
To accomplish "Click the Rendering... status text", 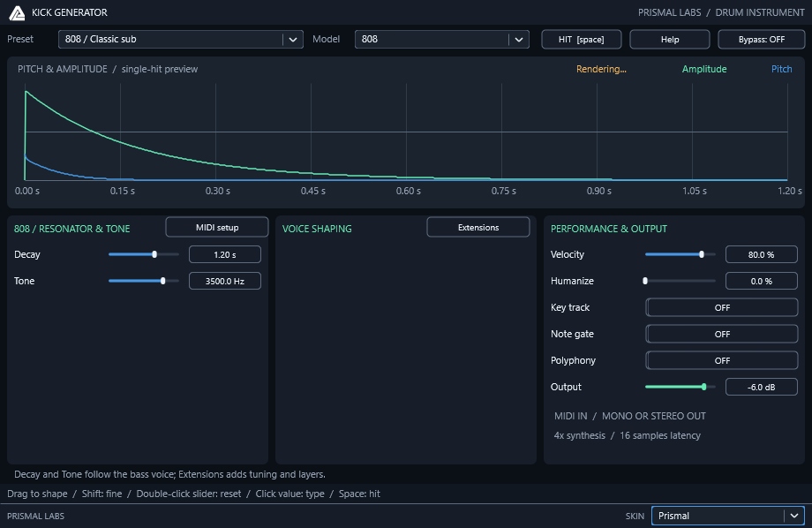I will [x=601, y=69].
